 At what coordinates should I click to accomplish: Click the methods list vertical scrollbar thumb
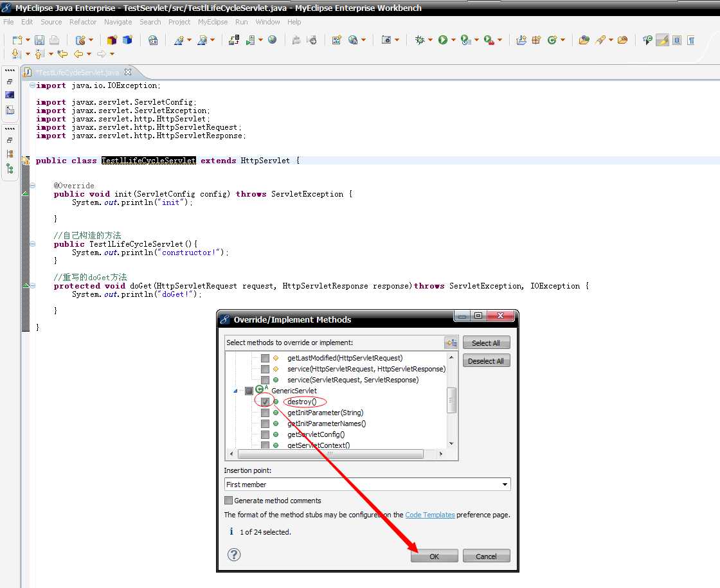click(x=451, y=400)
